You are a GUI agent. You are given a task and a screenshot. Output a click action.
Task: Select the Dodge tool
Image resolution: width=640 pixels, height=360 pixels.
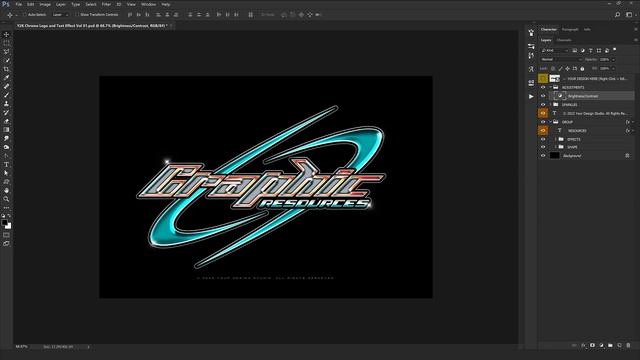(6, 147)
